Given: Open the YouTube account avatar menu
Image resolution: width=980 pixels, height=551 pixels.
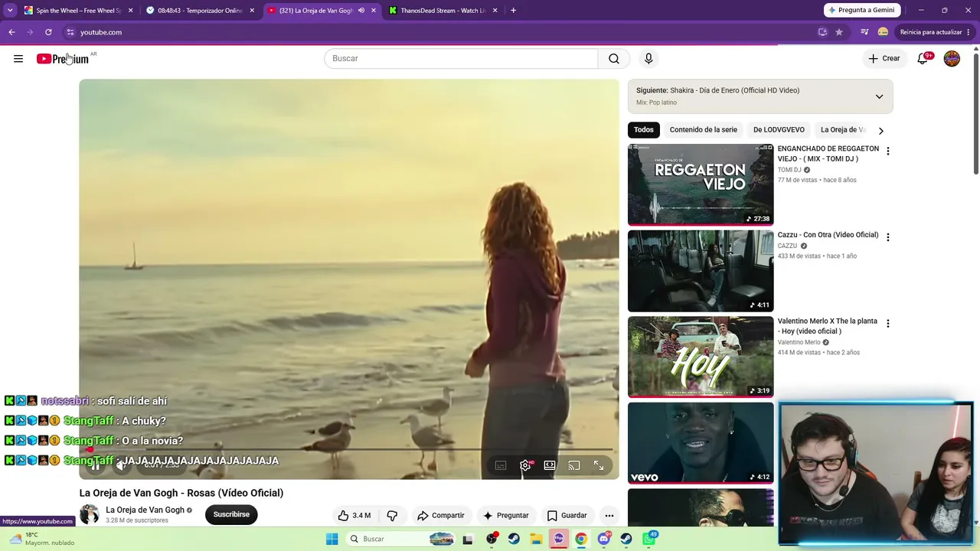Looking at the screenshot, I should 952,59.
